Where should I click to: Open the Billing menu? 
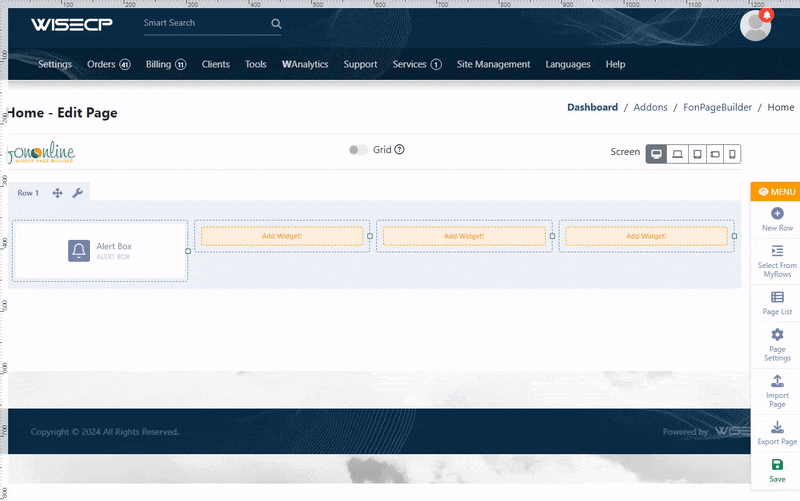click(166, 64)
